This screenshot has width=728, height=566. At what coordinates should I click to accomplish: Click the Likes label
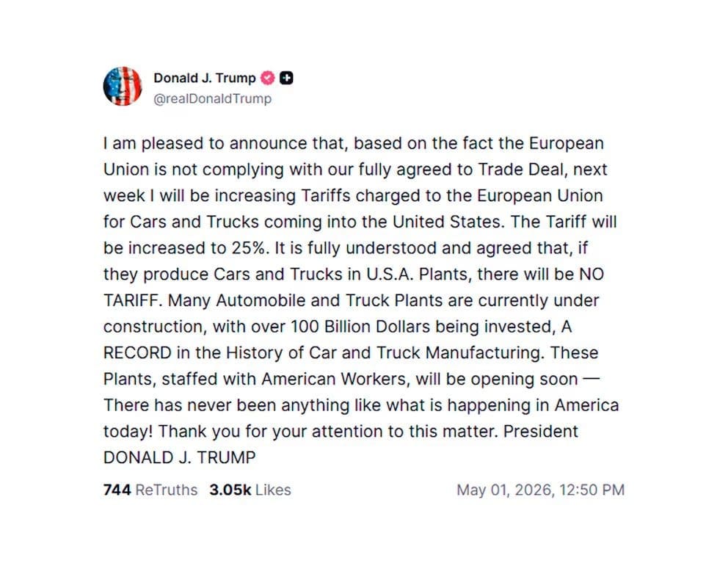tap(274, 490)
